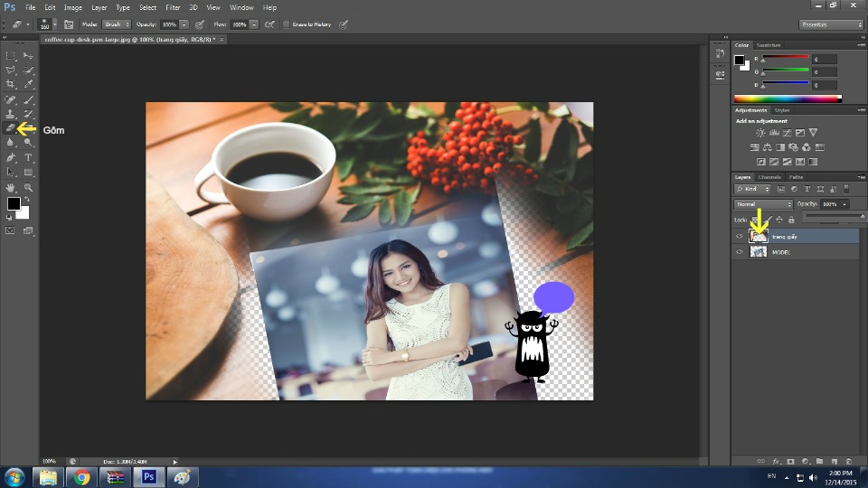This screenshot has height=488, width=868.
Task: Switch to the Swatches tab
Action: [769, 45]
